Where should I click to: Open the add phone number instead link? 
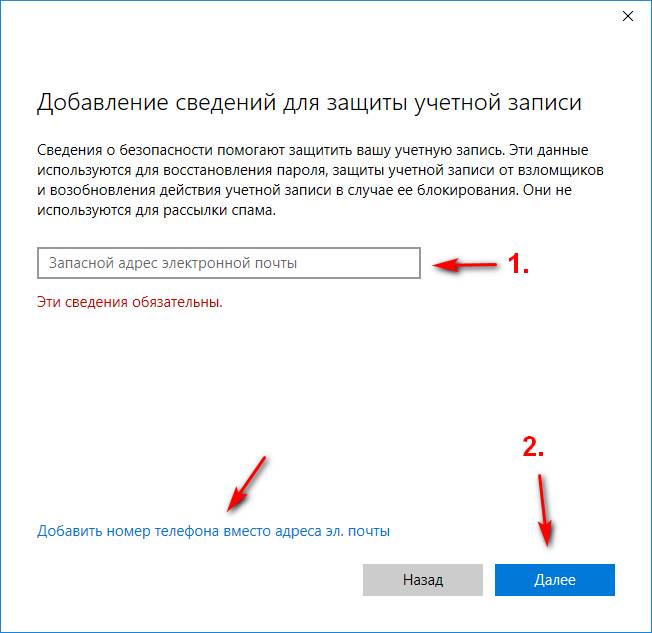point(213,531)
